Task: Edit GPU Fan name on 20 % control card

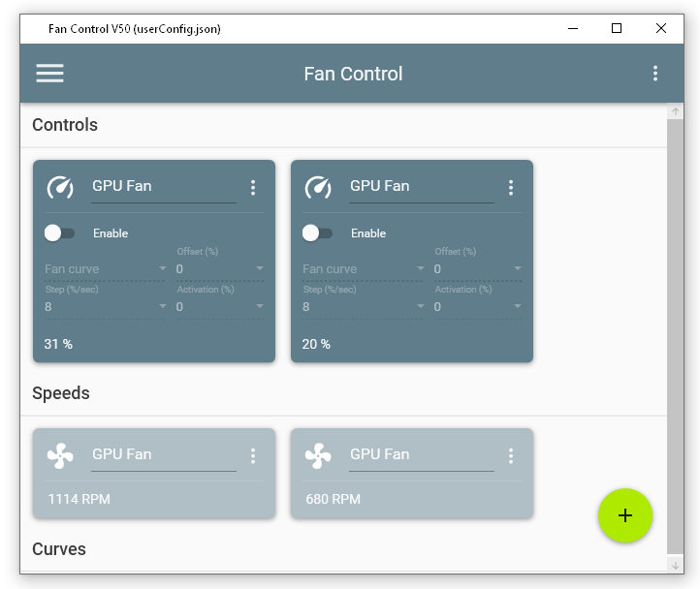Action: coord(422,187)
